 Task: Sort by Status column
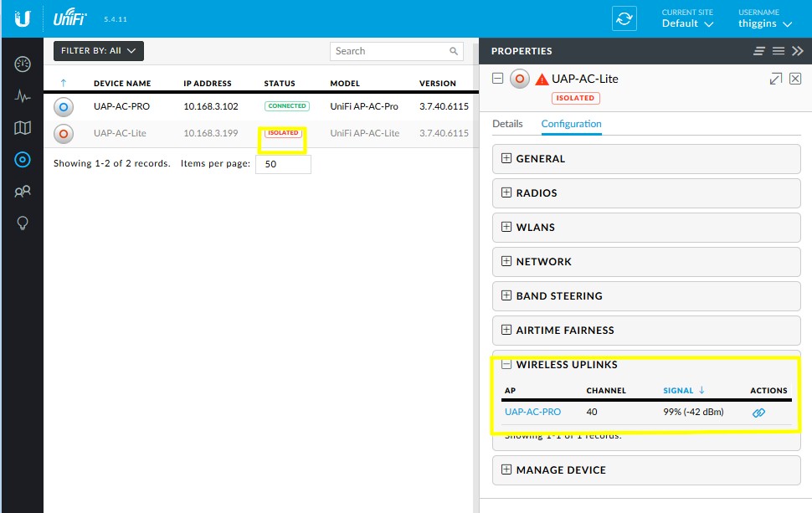click(280, 84)
